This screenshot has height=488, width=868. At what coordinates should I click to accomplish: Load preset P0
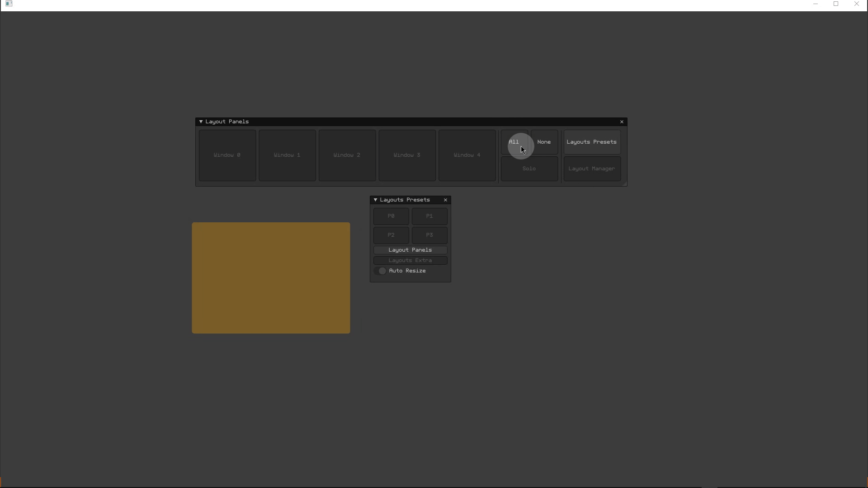point(391,216)
